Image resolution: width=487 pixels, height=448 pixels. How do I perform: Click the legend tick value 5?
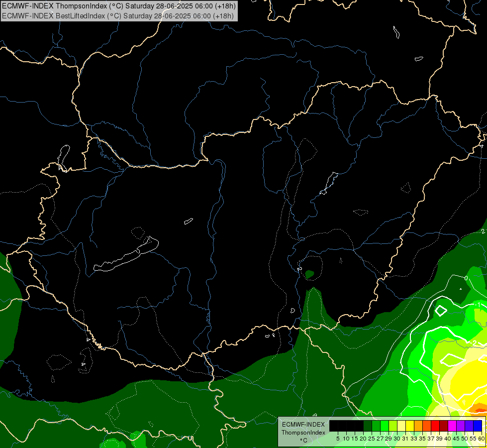point(338,439)
